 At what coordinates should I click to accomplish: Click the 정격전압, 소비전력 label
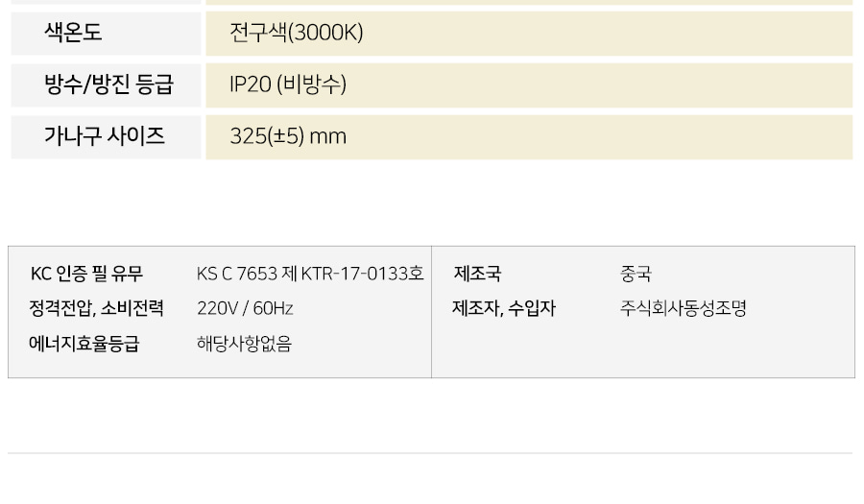coord(96,308)
